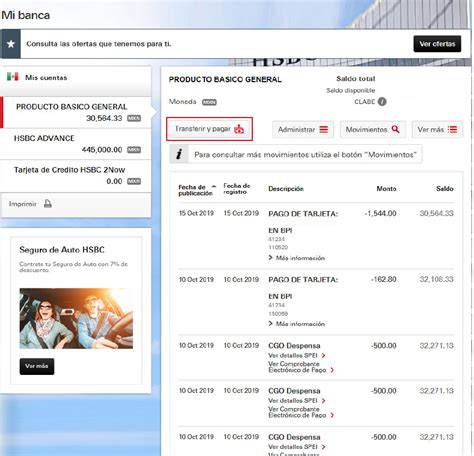Click PAGO DE TARJETA description dated 15 Oct

(303, 214)
